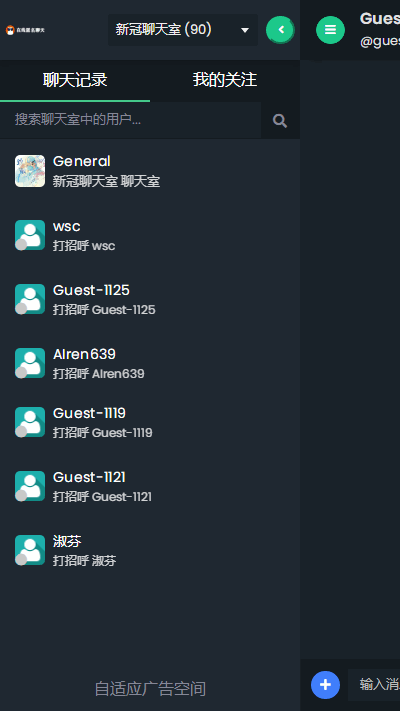
Task: Click the site logo at top left
Action: (25, 30)
